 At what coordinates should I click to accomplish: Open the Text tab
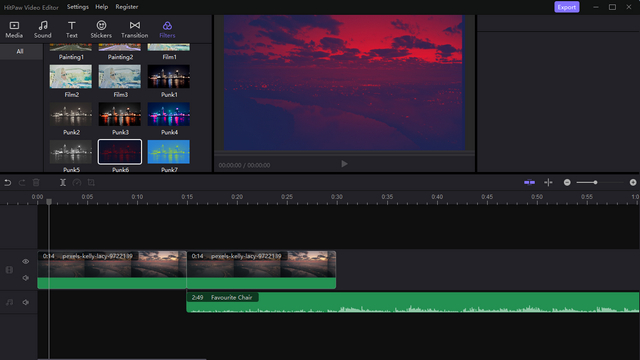pos(71,29)
